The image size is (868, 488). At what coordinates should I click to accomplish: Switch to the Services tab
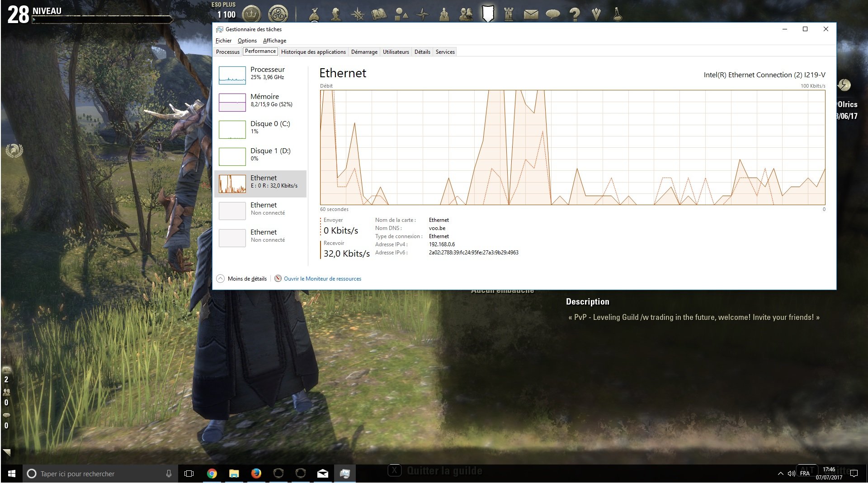(x=445, y=52)
